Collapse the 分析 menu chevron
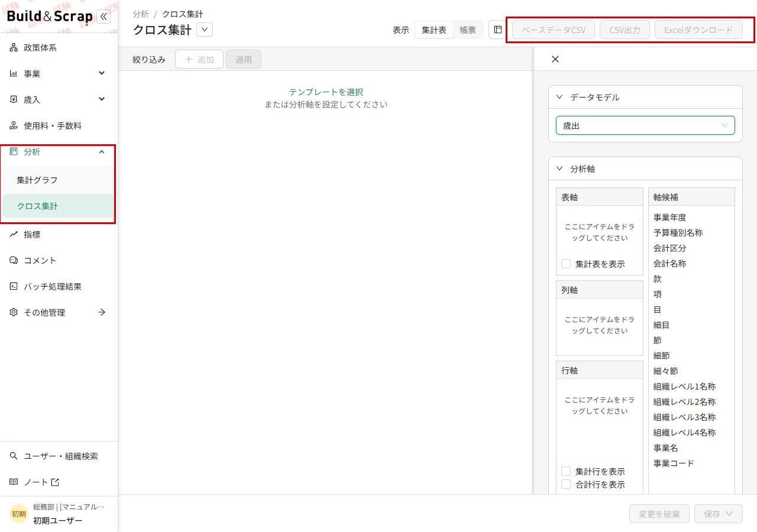Image resolution: width=757 pixels, height=532 pixels. tap(102, 152)
